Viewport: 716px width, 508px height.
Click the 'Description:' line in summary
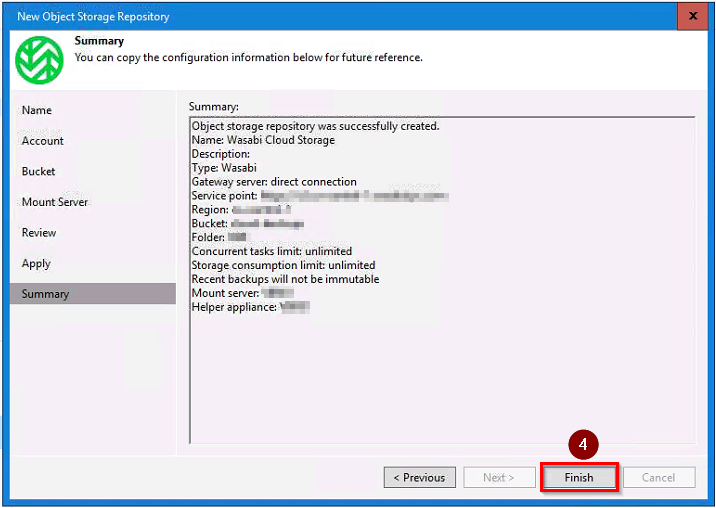click(x=221, y=154)
